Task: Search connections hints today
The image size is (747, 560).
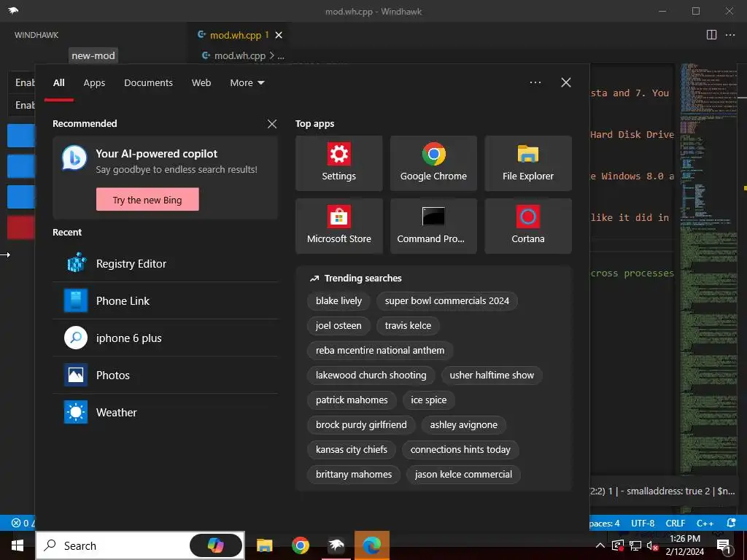Action: [x=460, y=449]
